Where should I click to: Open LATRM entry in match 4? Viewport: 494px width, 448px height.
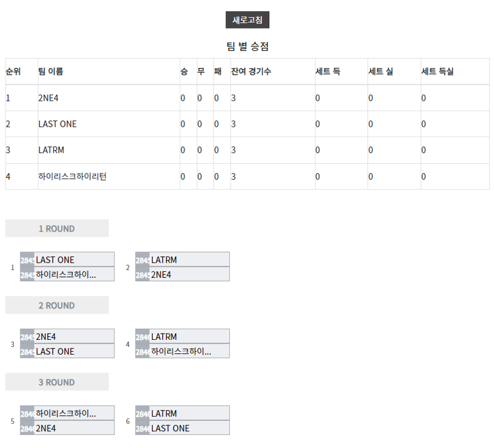(x=182, y=336)
